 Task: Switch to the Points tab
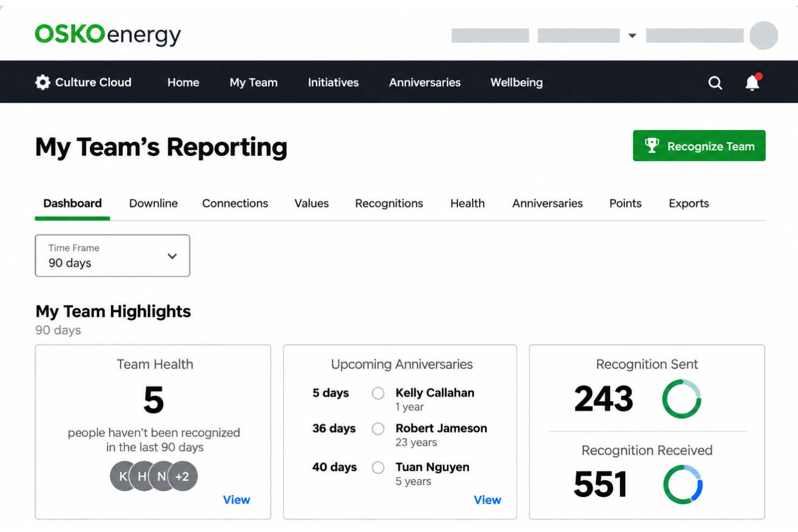[x=625, y=203]
